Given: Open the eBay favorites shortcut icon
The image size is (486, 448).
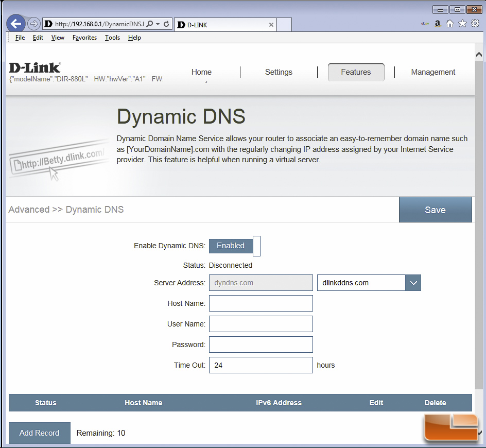Looking at the screenshot, I should pyautogui.click(x=425, y=24).
